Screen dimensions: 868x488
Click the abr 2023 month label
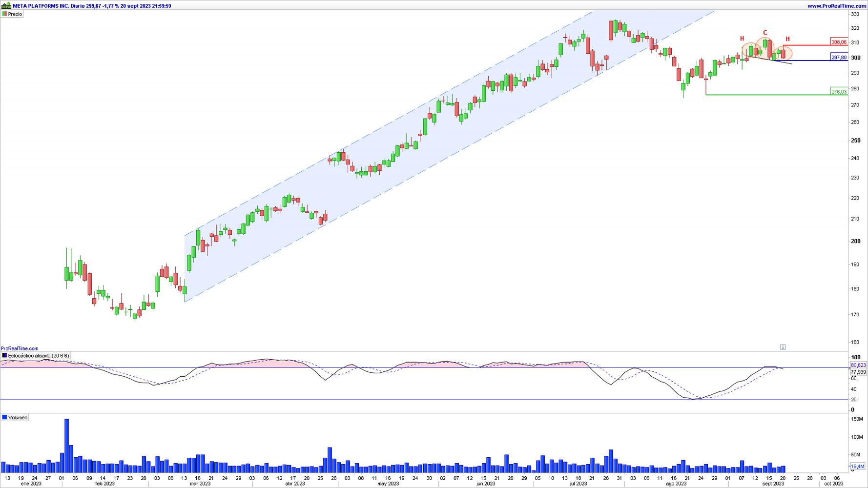tap(295, 484)
